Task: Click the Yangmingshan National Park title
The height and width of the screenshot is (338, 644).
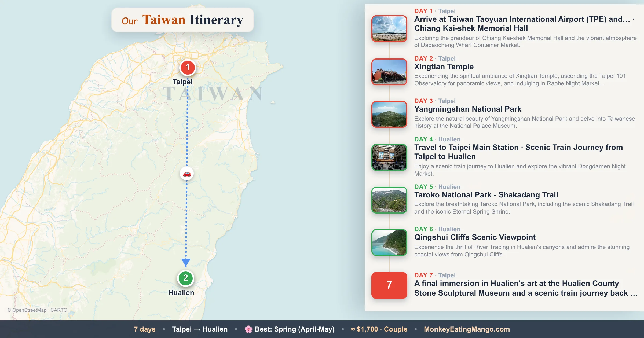Action: point(468,109)
